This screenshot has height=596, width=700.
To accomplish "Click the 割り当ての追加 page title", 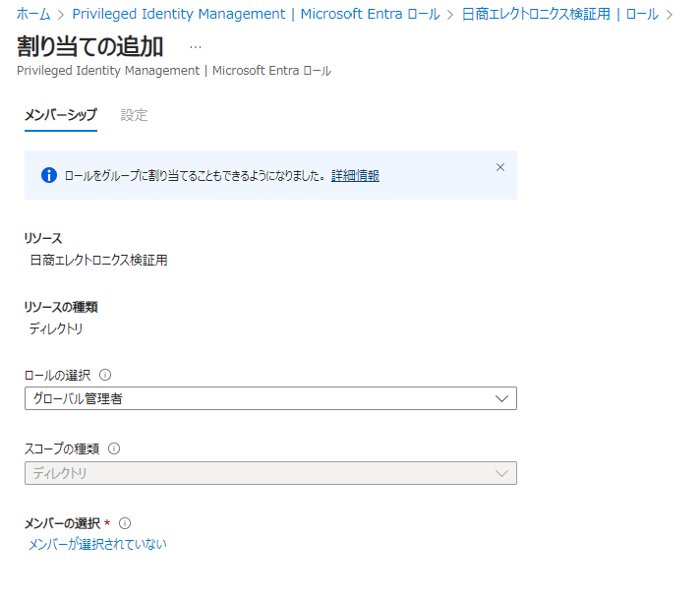I will point(90,46).
